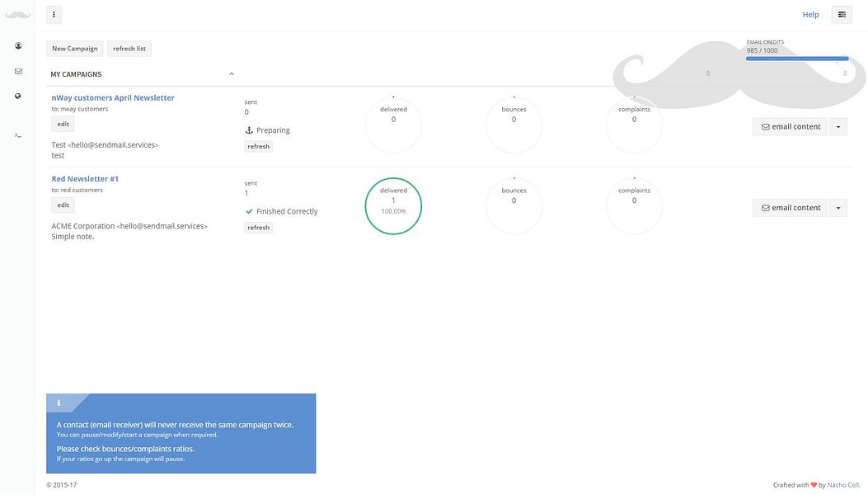Click the anchor Preparing status icon
This screenshot has height=495, width=868.
(x=249, y=130)
